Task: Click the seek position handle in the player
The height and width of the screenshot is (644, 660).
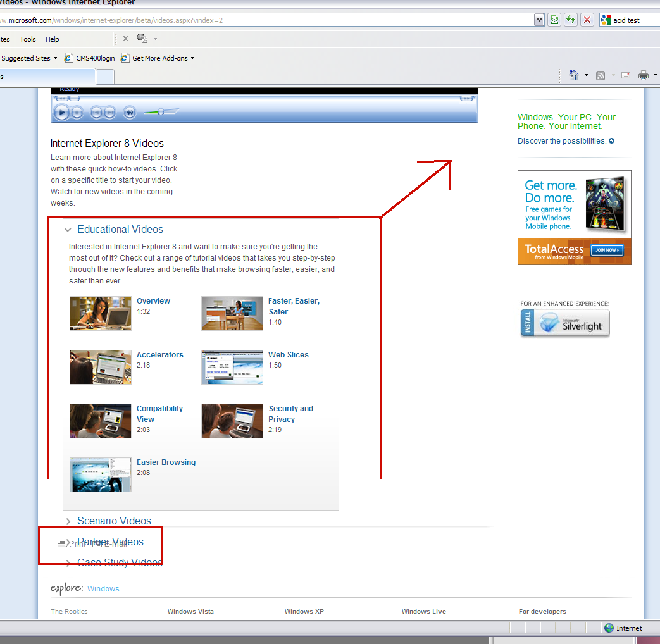Action: 75,99
